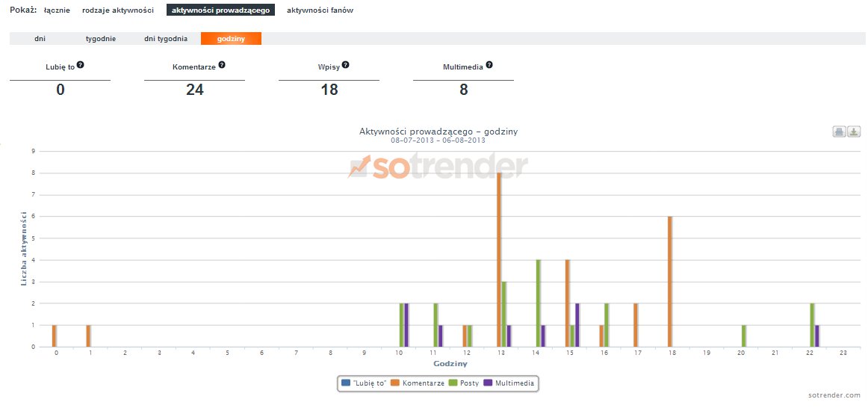Viewport: 868px width, 408px height.
Task: Open help icon next to Multimedia
Action: [x=489, y=65]
